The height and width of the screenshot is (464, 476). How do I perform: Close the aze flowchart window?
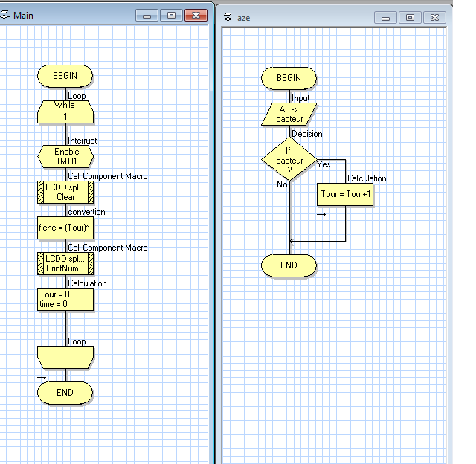434,18
